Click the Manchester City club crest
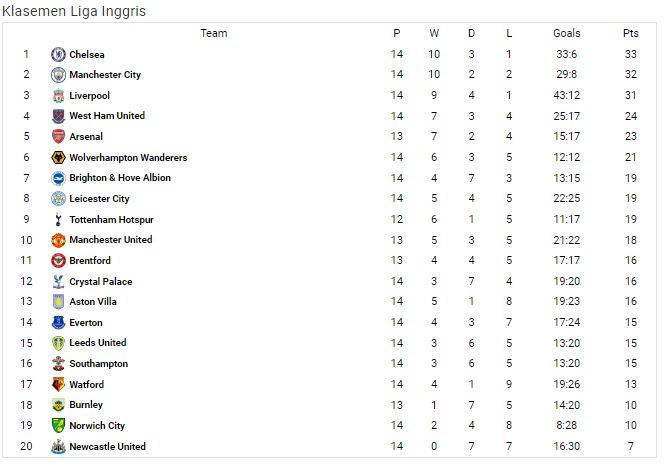This screenshot has width=666, height=468. pos(58,75)
